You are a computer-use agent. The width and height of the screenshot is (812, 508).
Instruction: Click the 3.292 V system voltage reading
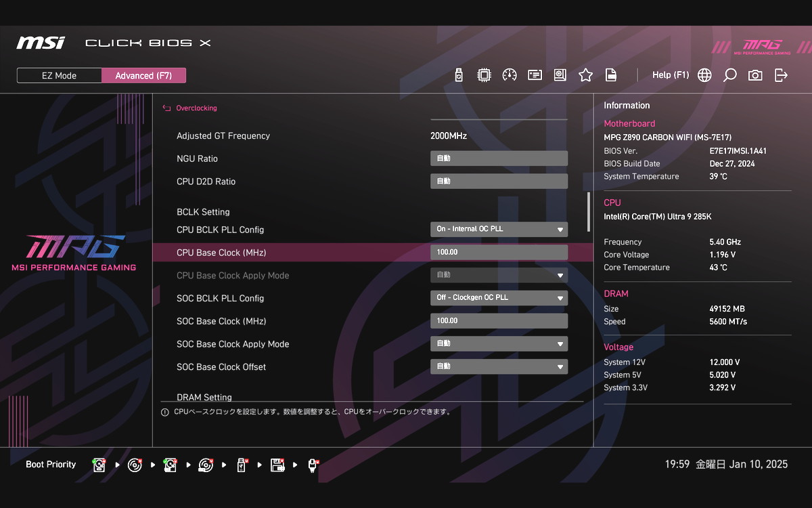[722, 388]
